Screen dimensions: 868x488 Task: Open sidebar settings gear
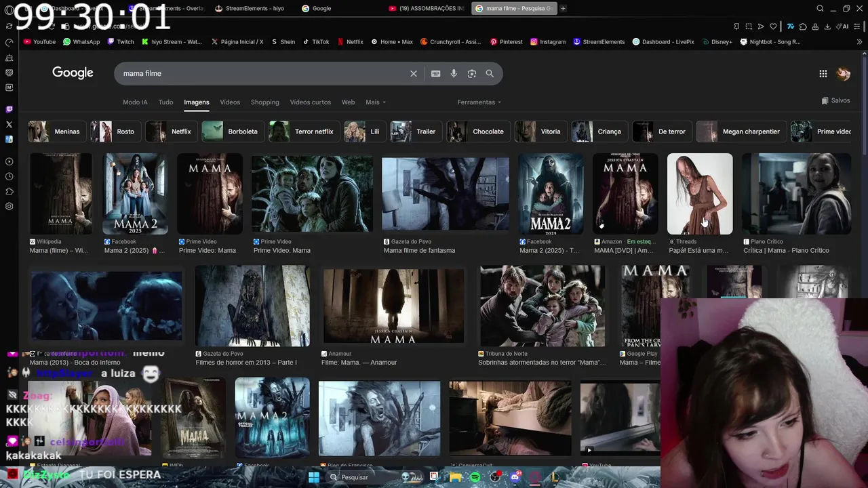pos(9,206)
